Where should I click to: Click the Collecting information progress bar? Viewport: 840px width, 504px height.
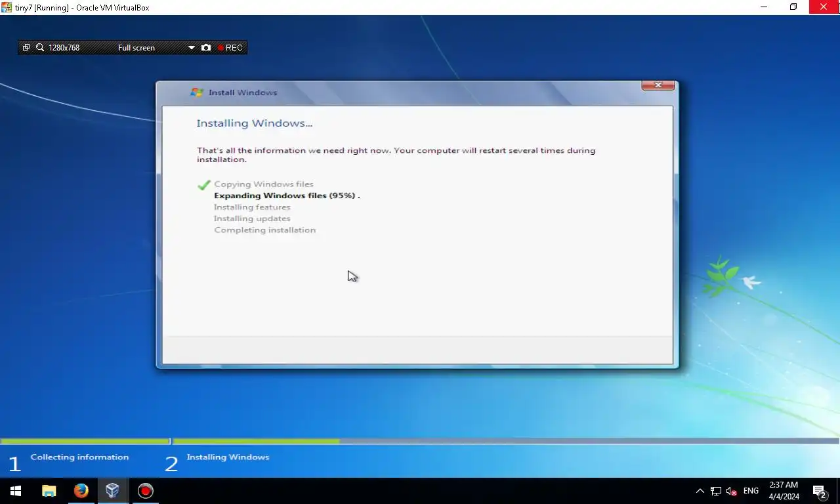(85, 442)
